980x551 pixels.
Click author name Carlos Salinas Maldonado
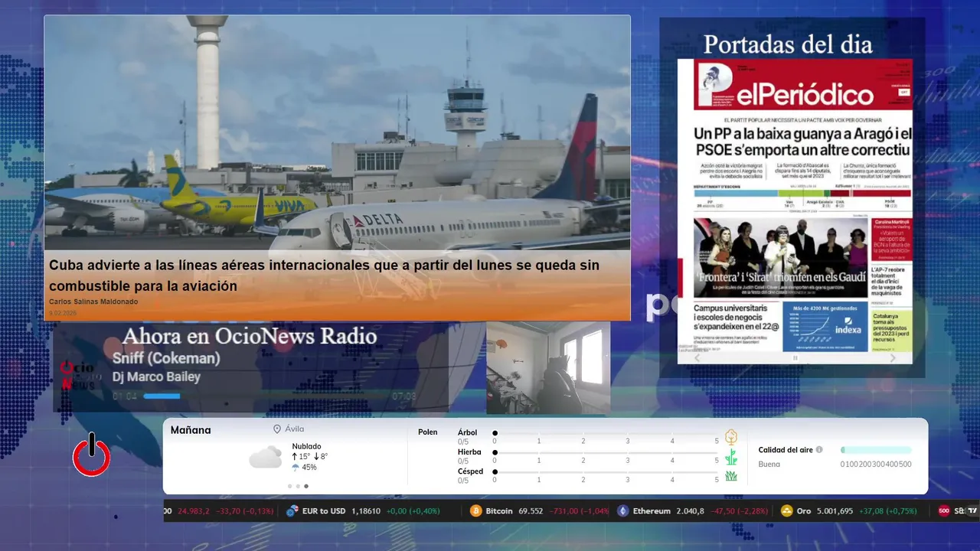[93, 302]
